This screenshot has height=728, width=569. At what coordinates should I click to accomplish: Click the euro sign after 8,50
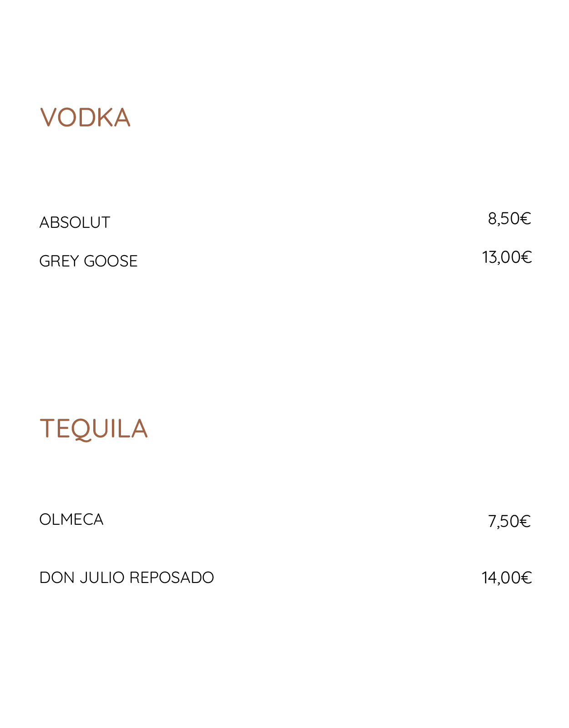click(x=525, y=219)
